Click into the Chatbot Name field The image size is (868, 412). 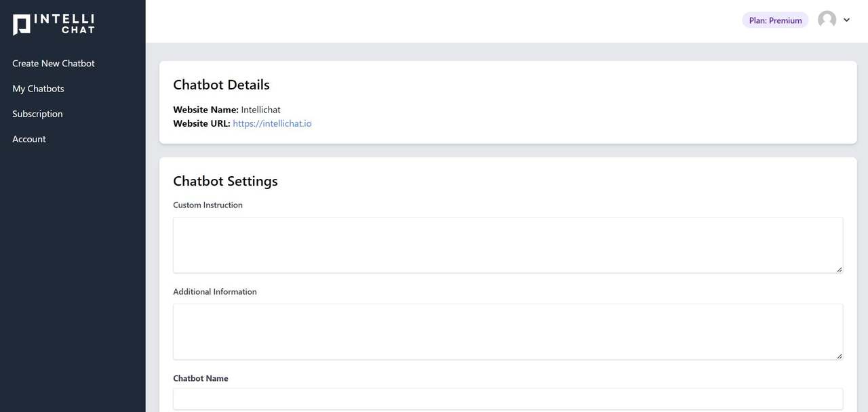(508, 399)
